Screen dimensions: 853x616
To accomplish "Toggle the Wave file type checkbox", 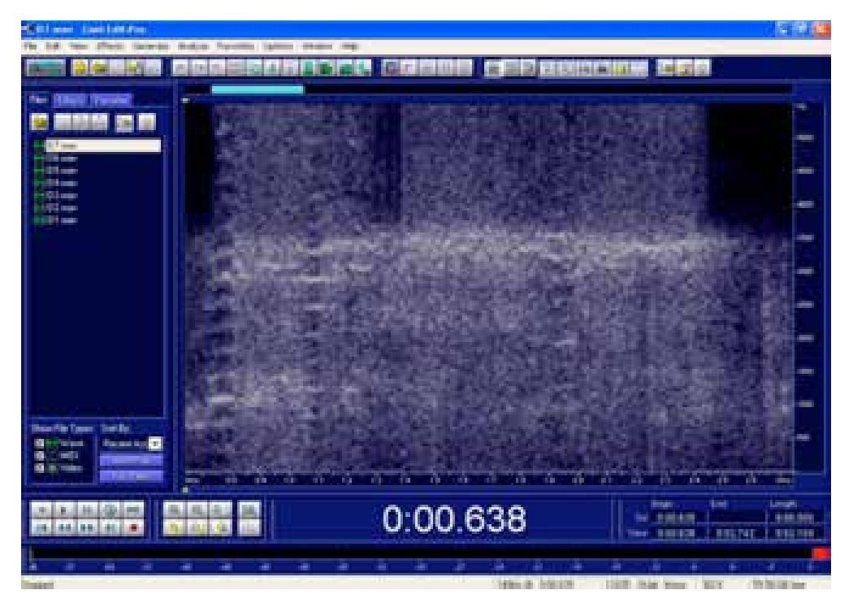I will click(x=37, y=444).
